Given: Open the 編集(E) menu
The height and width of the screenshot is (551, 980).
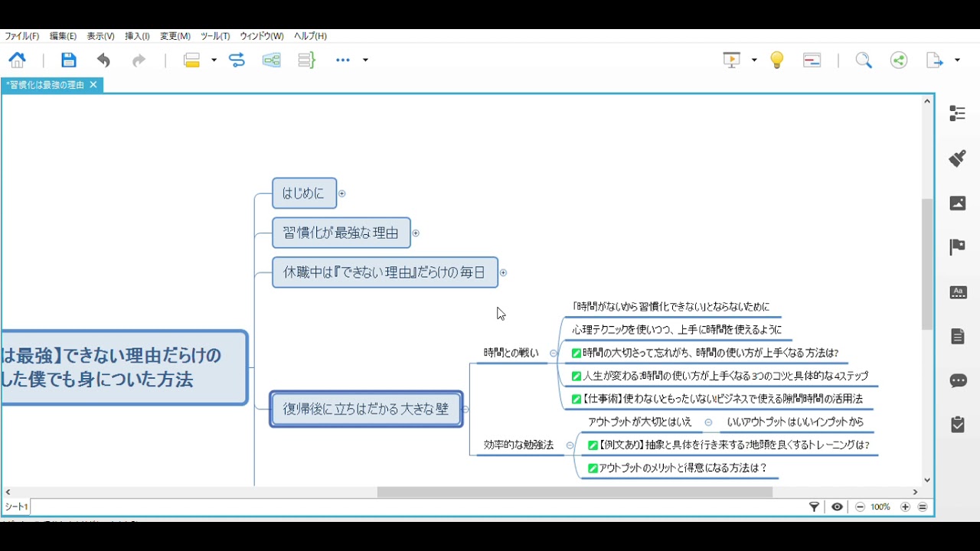Looking at the screenshot, I should [x=63, y=36].
